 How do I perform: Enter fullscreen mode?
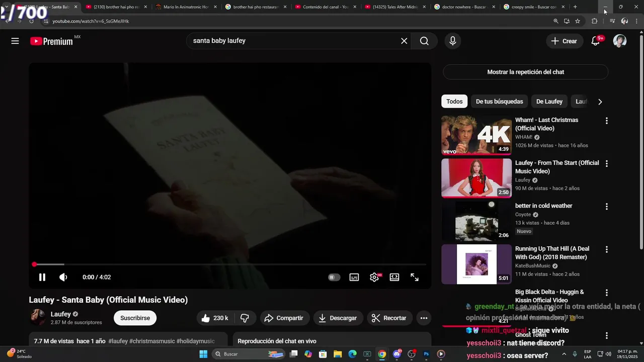click(x=415, y=277)
